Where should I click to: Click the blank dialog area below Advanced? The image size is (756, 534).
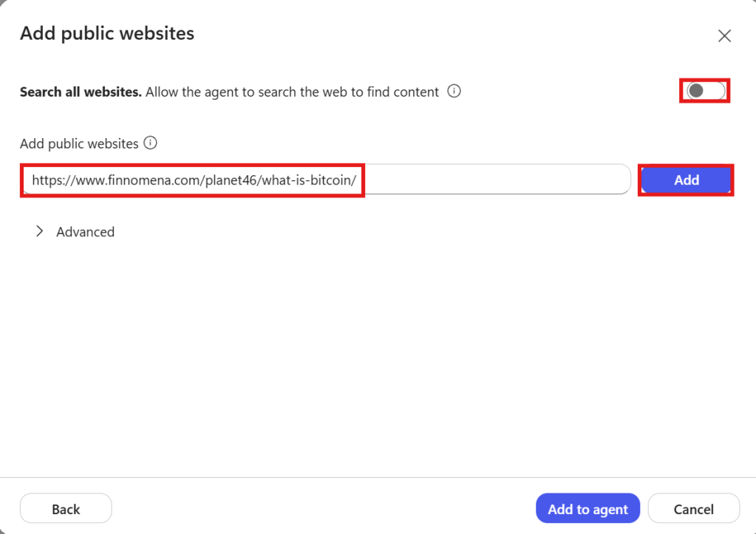click(378, 357)
